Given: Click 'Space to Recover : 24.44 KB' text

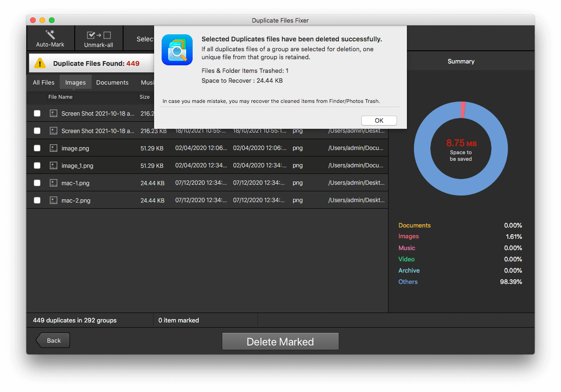Looking at the screenshot, I should pos(242,80).
